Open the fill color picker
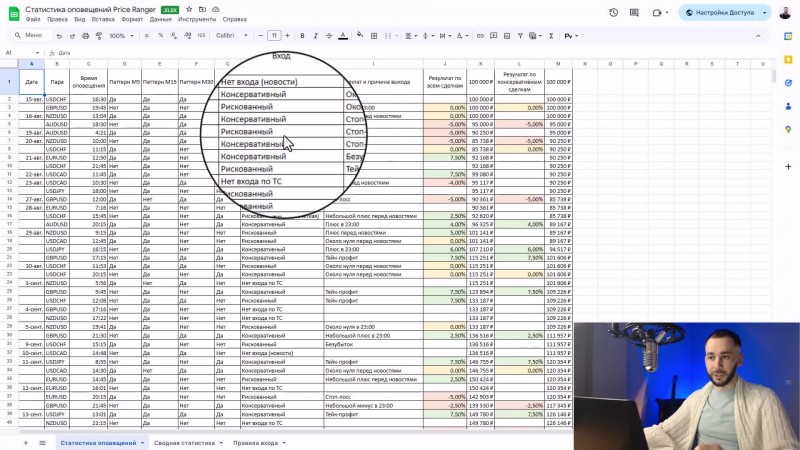This screenshot has width=800, height=450. [360, 35]
